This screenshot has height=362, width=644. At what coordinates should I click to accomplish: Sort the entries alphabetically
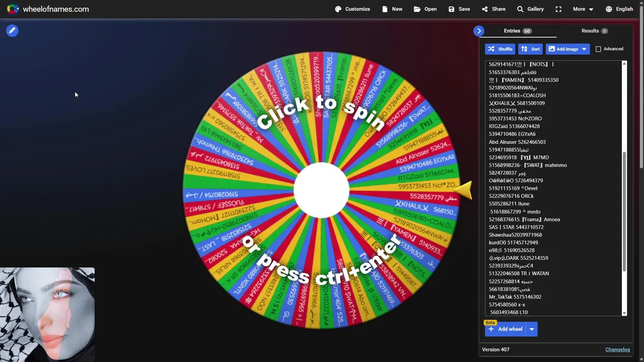530,49
